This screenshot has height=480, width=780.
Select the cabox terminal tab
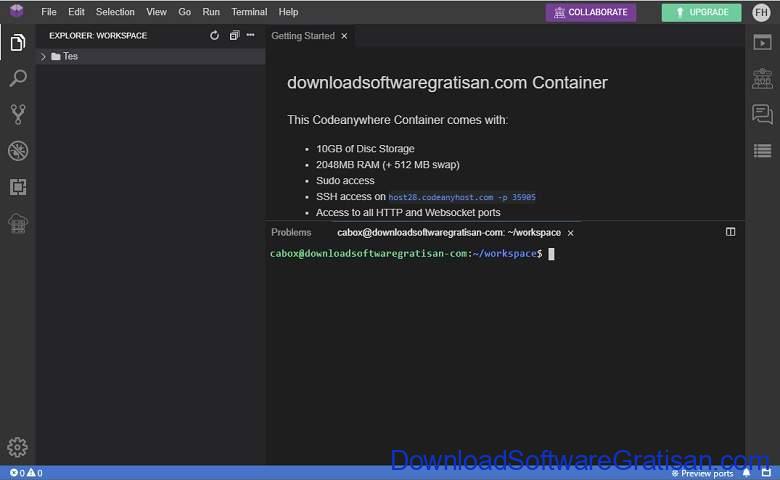pyautogui.click(x=449, y=232)
